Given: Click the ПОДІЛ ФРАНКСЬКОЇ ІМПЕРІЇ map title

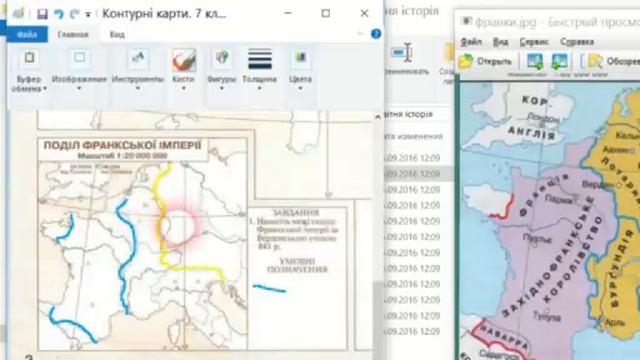Looking at the screenshot, I should pos(122,146).
